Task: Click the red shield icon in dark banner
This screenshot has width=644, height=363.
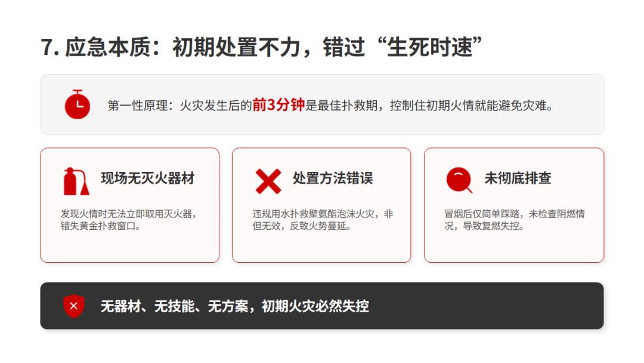Action: [x=74, y=306]
